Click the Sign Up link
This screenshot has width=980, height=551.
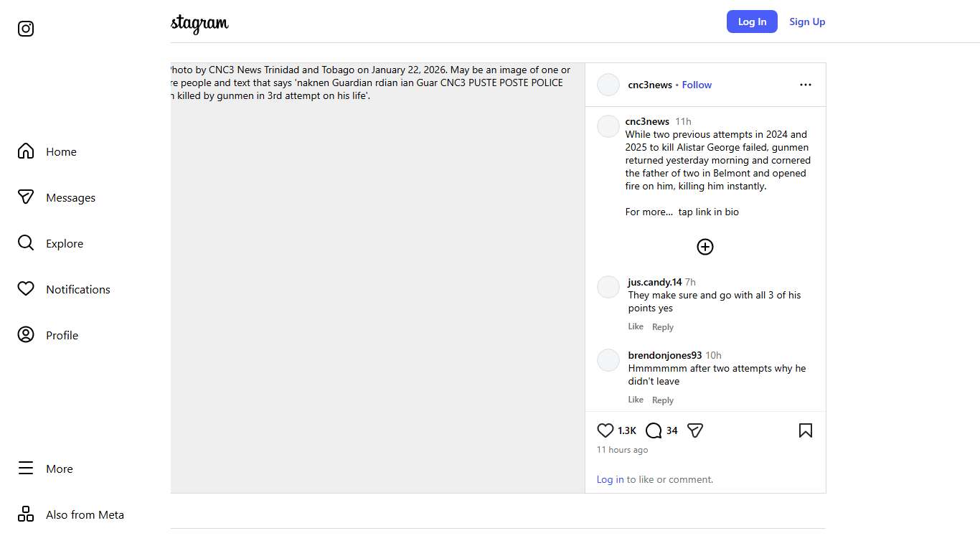point(807,22)
